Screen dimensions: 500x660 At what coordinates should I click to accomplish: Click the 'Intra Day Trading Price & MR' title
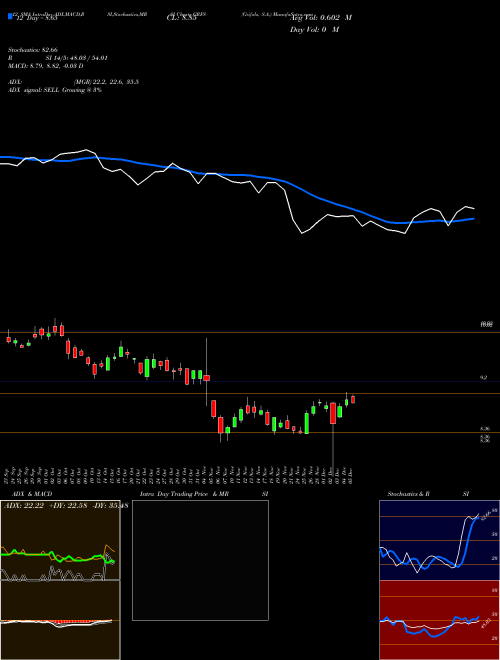[x=185, y=494]
